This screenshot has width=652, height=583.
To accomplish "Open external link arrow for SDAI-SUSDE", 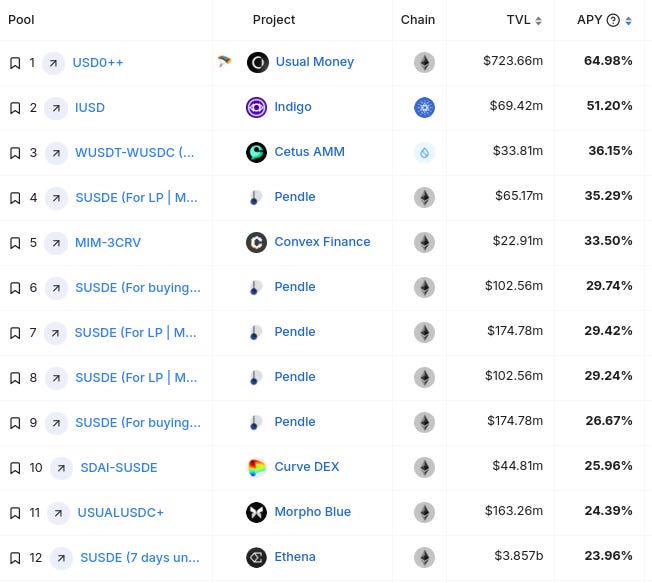I will coord(61,468).
